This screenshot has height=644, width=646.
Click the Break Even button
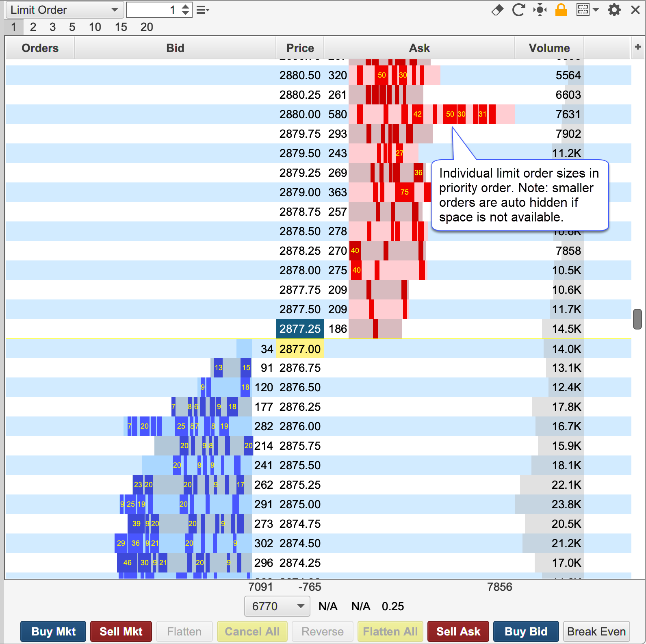point(596,631)
